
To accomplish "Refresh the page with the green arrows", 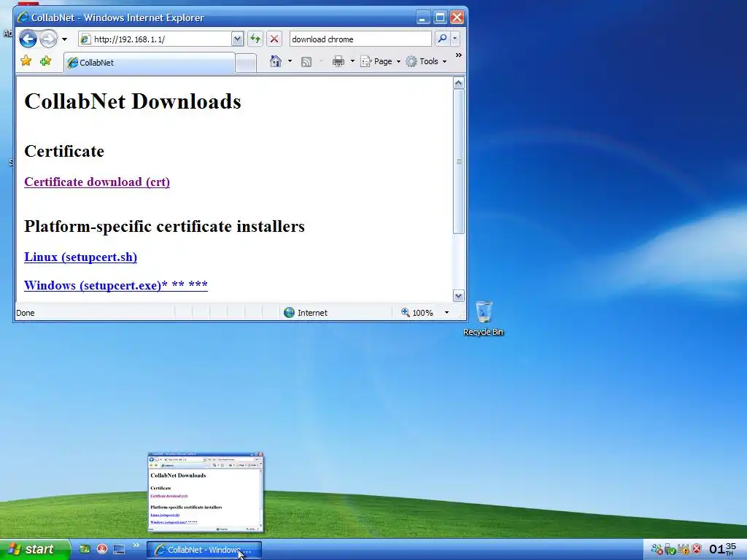I will (x=255, y=39).
